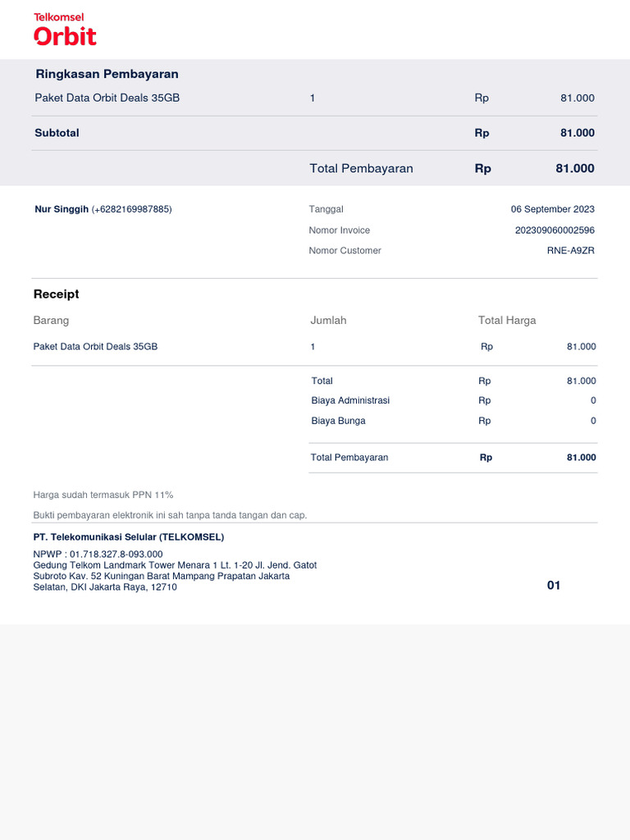
Task: Click the Barang column header
Action: [x=51, y=321]
